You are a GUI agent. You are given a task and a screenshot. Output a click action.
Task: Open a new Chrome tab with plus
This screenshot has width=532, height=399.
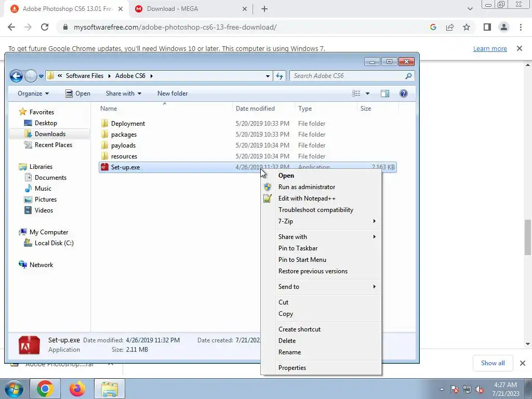(x=264, y=9)
